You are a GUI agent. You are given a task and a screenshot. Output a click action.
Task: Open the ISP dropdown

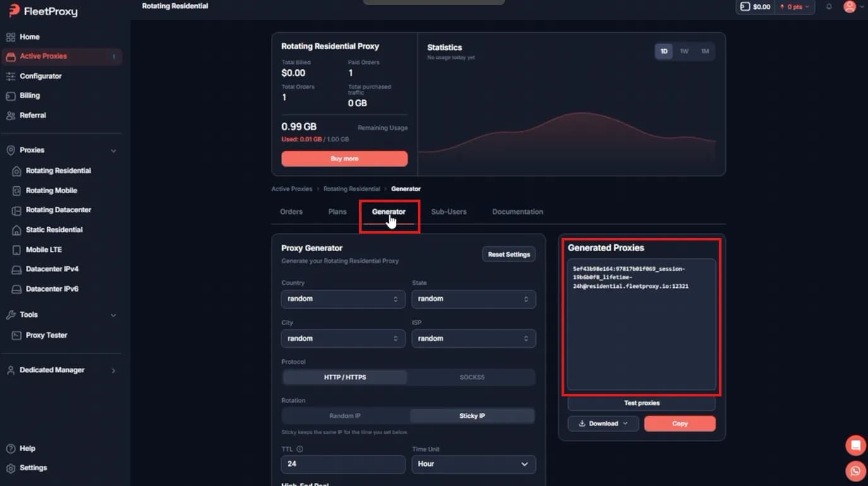coord(473,339)
